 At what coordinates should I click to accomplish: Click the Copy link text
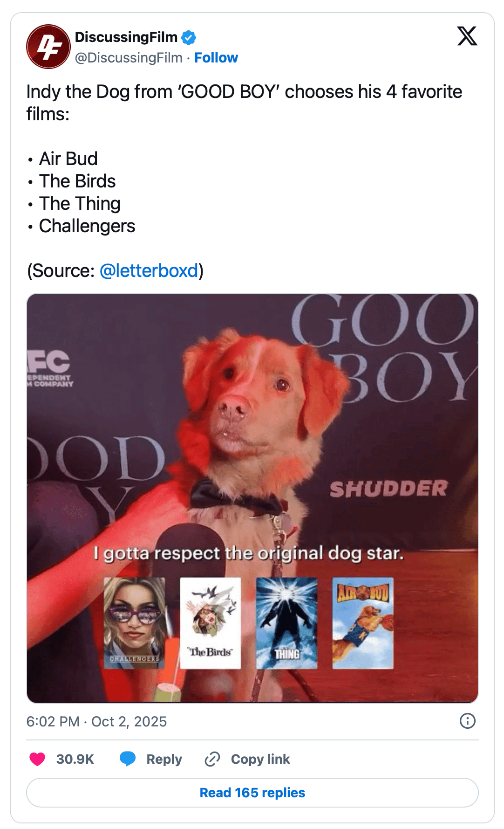[260, 759]
